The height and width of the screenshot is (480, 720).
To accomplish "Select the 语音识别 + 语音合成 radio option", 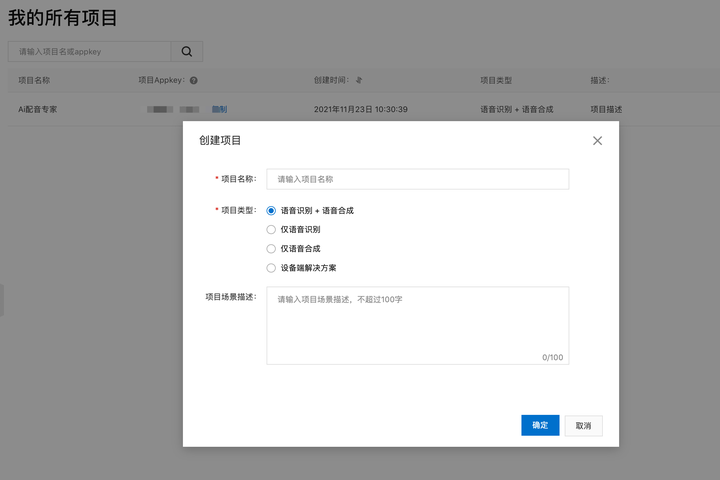I will coord(271,211).
